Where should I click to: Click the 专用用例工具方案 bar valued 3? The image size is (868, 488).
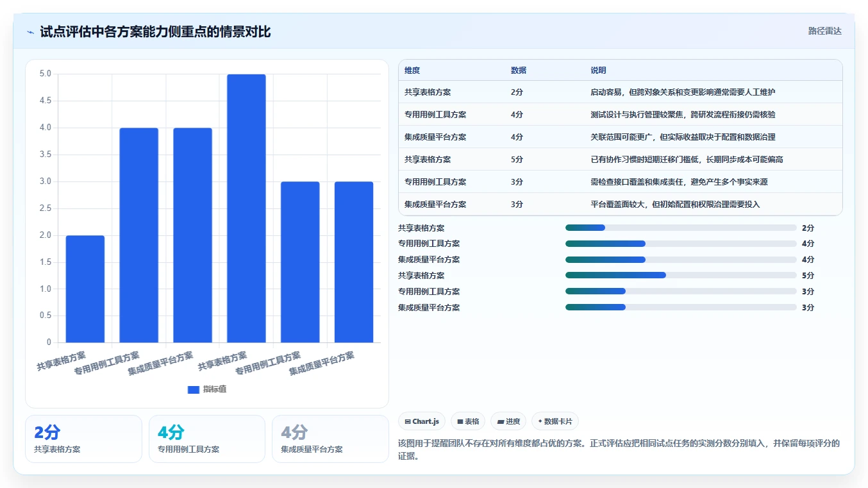pos(300,262)
